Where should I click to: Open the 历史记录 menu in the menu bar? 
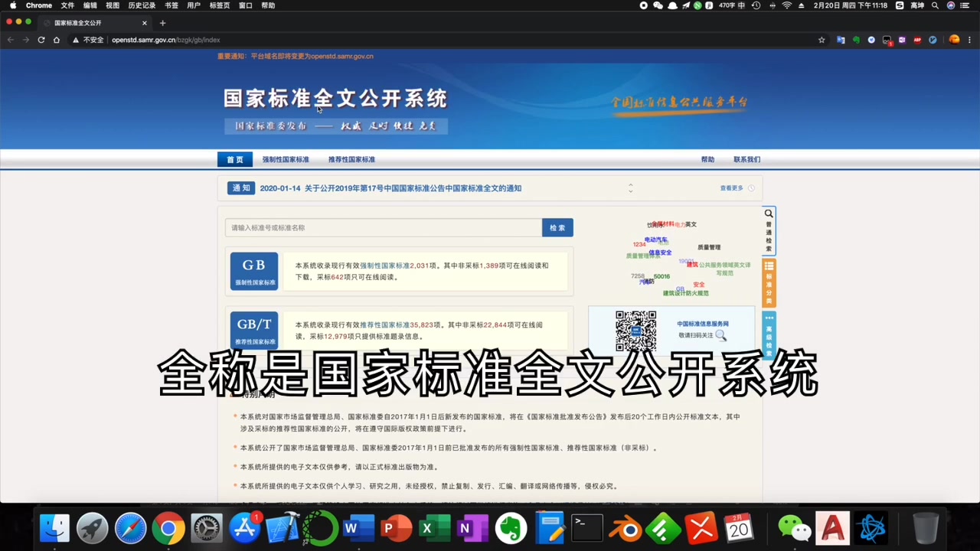click(x=142, y=5)
